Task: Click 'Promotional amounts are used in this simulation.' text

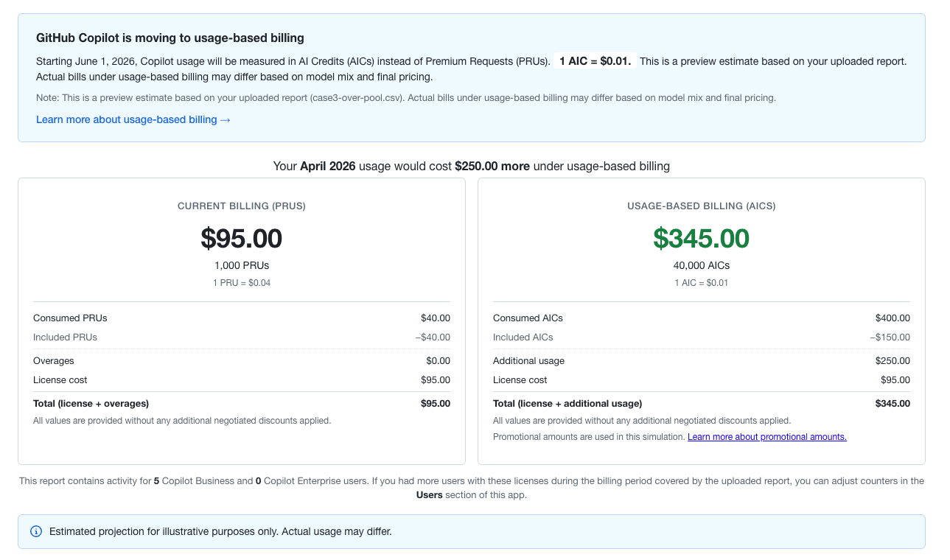Action: click(x=589, y=437)
